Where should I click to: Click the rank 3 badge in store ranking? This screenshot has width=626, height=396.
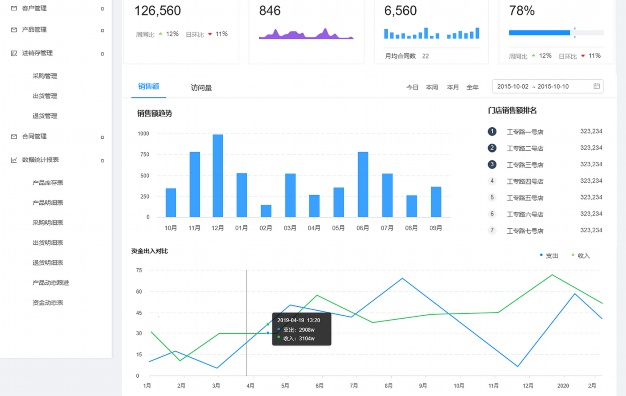click(492, 164)
